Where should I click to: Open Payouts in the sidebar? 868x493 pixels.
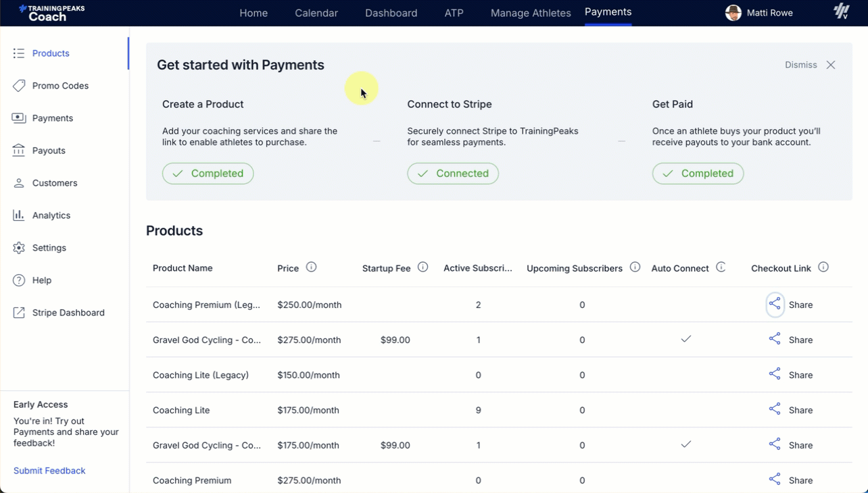coord(49,151)
